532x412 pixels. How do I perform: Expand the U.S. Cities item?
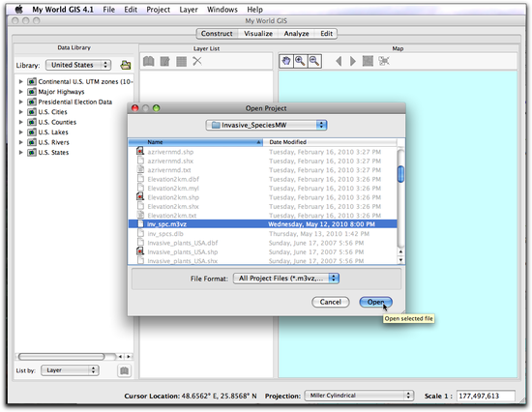click(20, 112)
